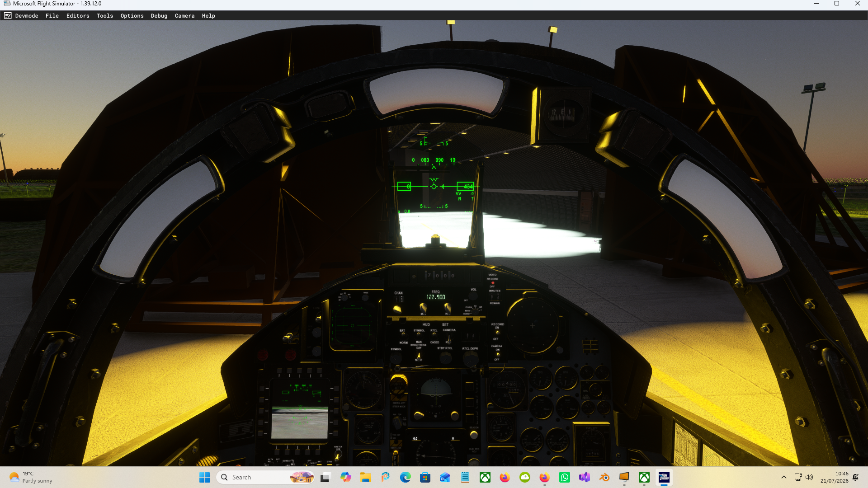Flip the HUD DAY/NIGHT brightness switch
This screenshot has width=868, height=488.
[419, 356]
